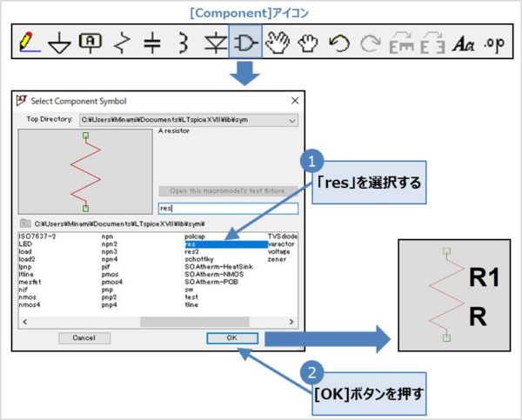522x420 pixels.
Task: Select the Wire pencil tool
Action: [30, 43]
